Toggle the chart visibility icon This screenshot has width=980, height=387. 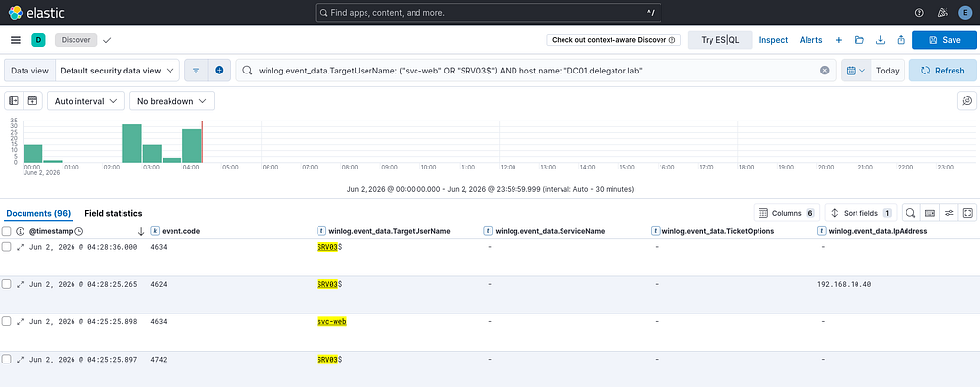pos(33,101)
